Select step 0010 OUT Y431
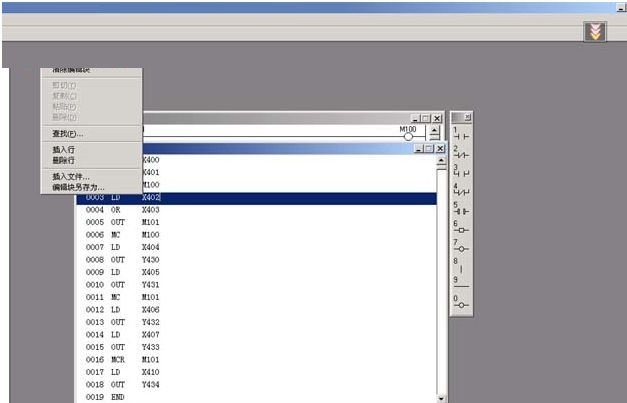The height and width of the screenshot is (403, 627). point(256,285)
